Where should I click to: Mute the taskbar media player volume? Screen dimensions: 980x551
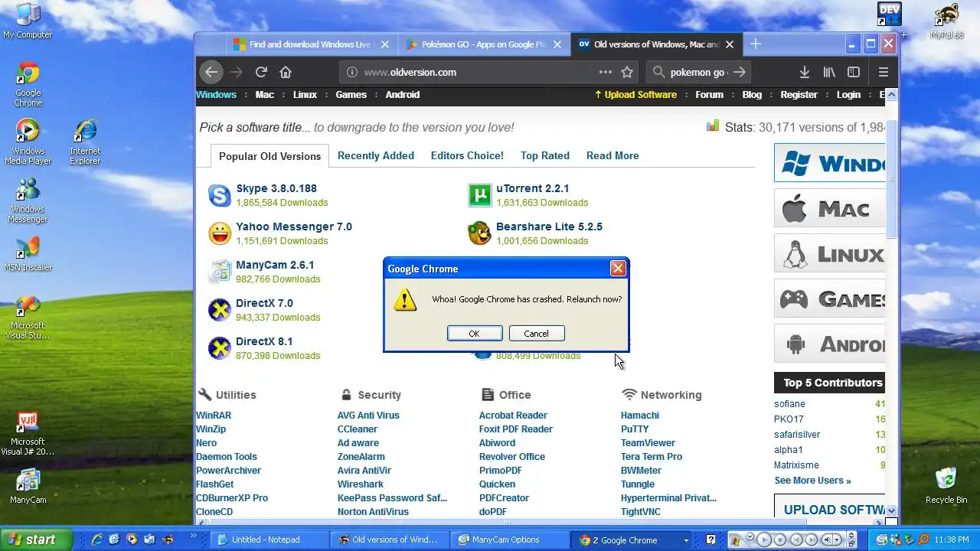(x=827, y=540)
